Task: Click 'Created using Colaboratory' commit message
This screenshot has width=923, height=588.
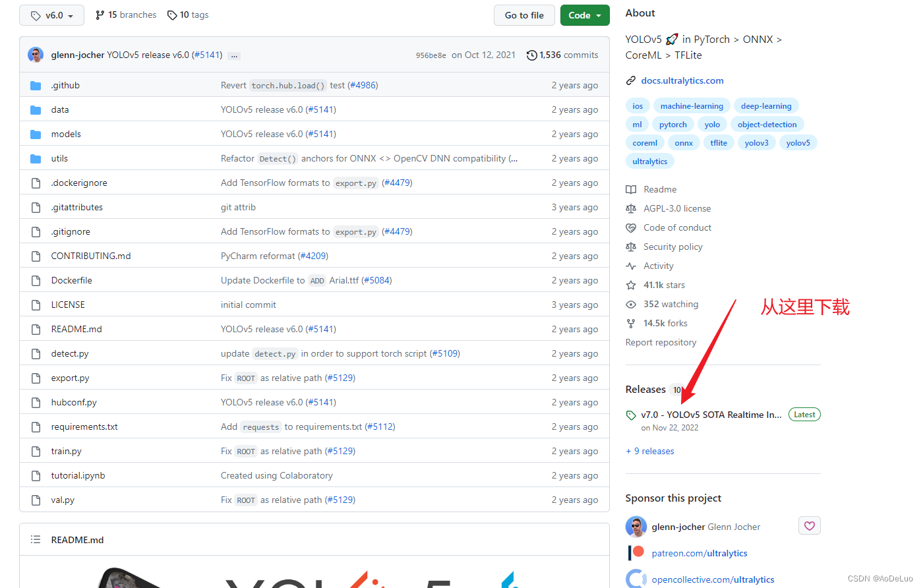Action: [x=277, y=475]
